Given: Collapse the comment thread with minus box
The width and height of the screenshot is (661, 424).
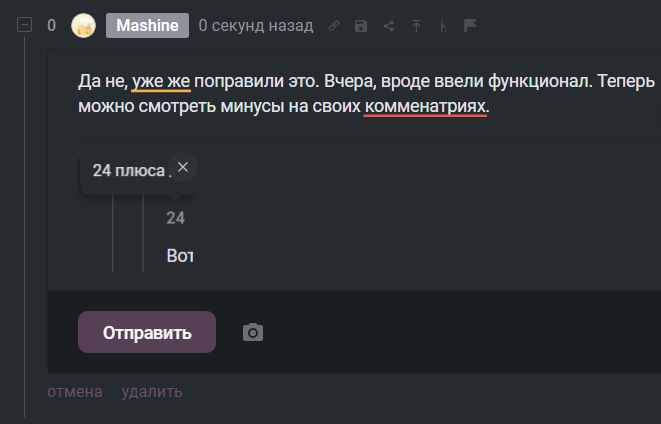Looking at the screenshot, I should [24, 26].
